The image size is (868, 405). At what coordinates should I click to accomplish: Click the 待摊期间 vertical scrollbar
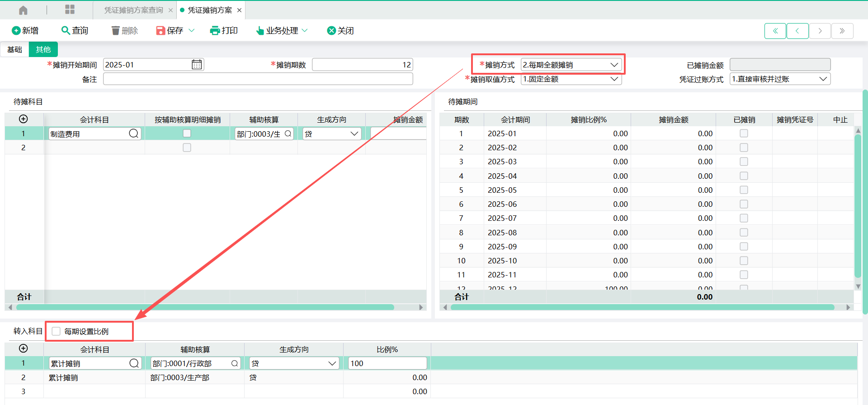pos(858,206)
